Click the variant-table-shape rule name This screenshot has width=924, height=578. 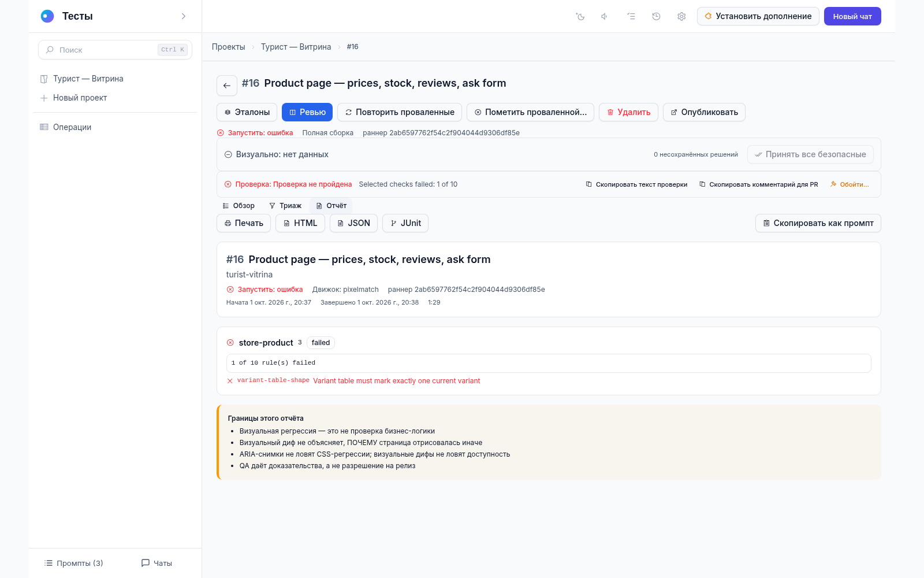pyautogui.click(x=273, y=380)
